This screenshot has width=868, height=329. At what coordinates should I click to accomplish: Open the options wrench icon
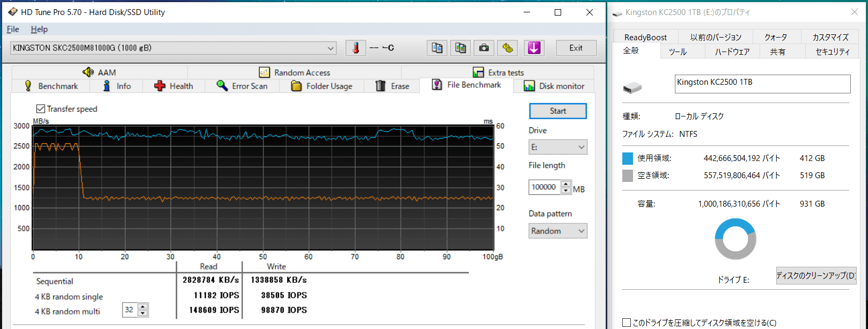tap(507, 48)
